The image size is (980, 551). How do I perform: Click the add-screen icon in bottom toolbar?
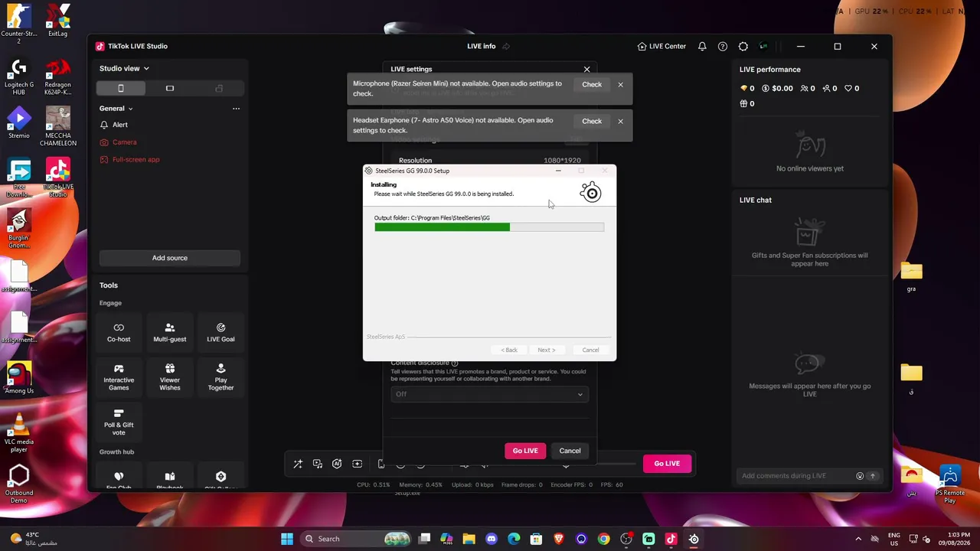tap(357, 464)
